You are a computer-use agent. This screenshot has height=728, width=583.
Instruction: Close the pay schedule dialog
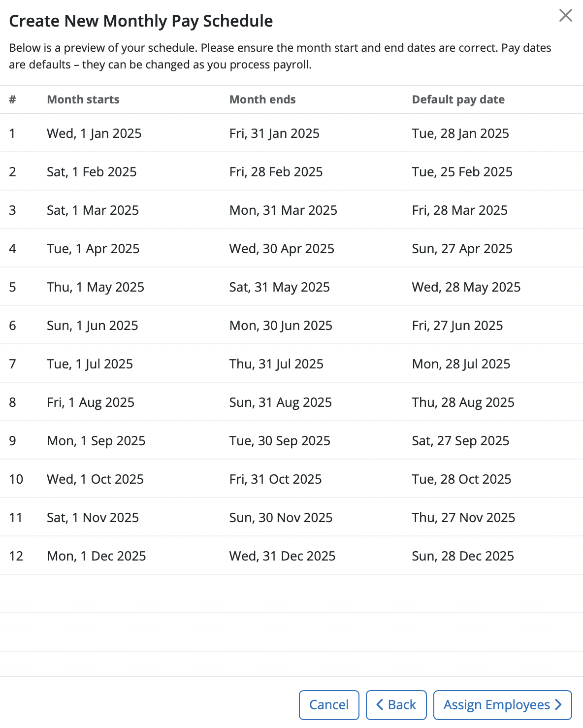coord(566,15)
